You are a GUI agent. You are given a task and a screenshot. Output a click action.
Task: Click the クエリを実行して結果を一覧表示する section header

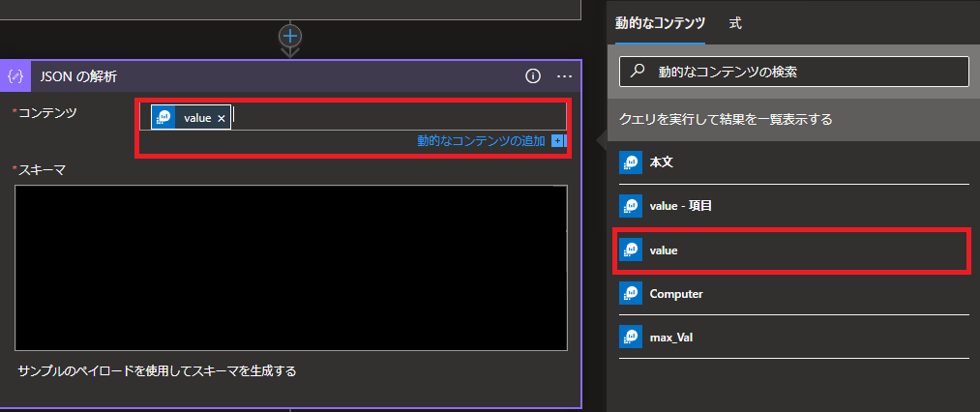(793, 119)
